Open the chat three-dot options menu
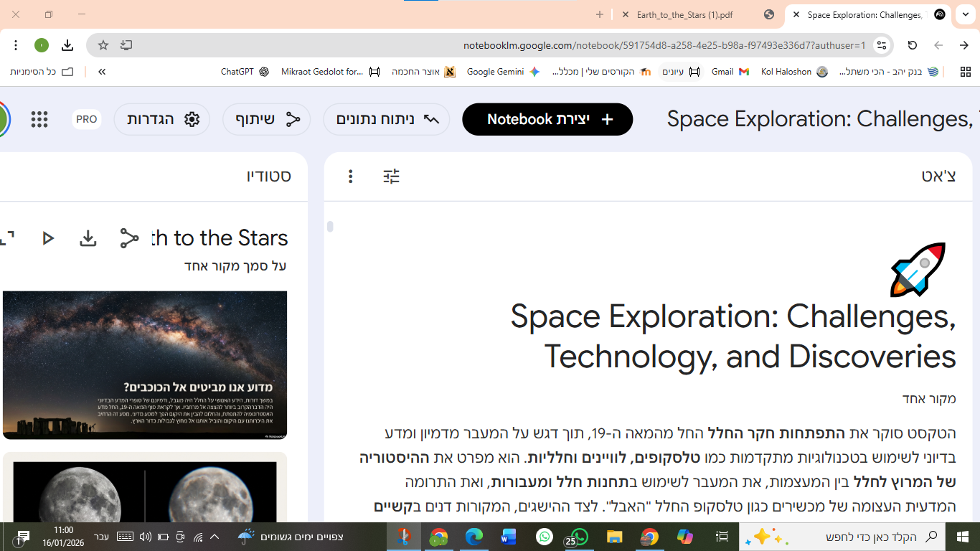Screen dimensions: 980x551 tap(350, 176)
